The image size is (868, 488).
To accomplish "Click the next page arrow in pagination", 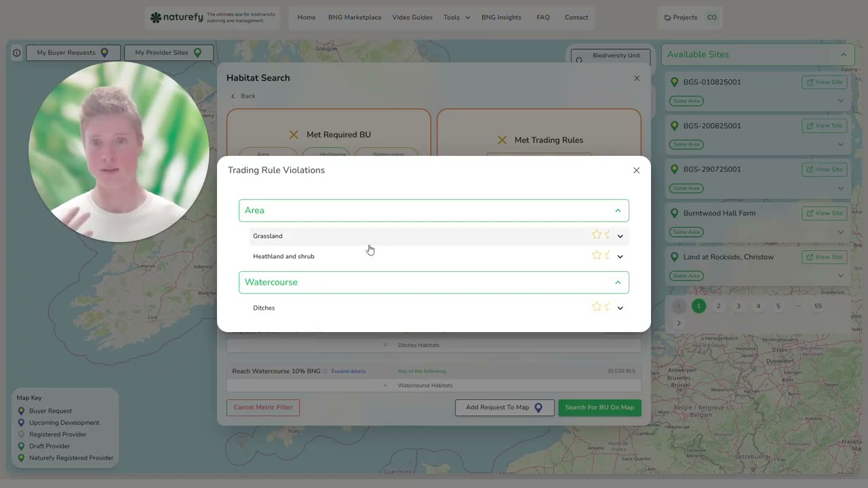I will point(679,323).
